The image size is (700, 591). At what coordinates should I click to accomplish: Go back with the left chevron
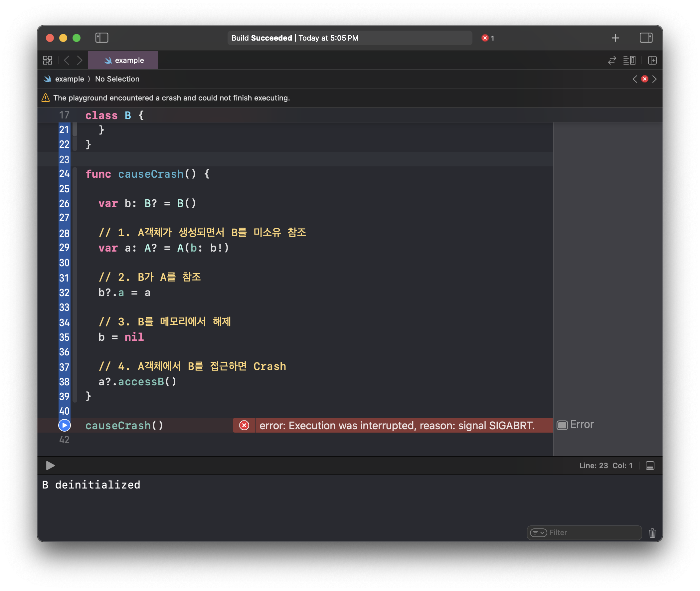tap(67, 60)
